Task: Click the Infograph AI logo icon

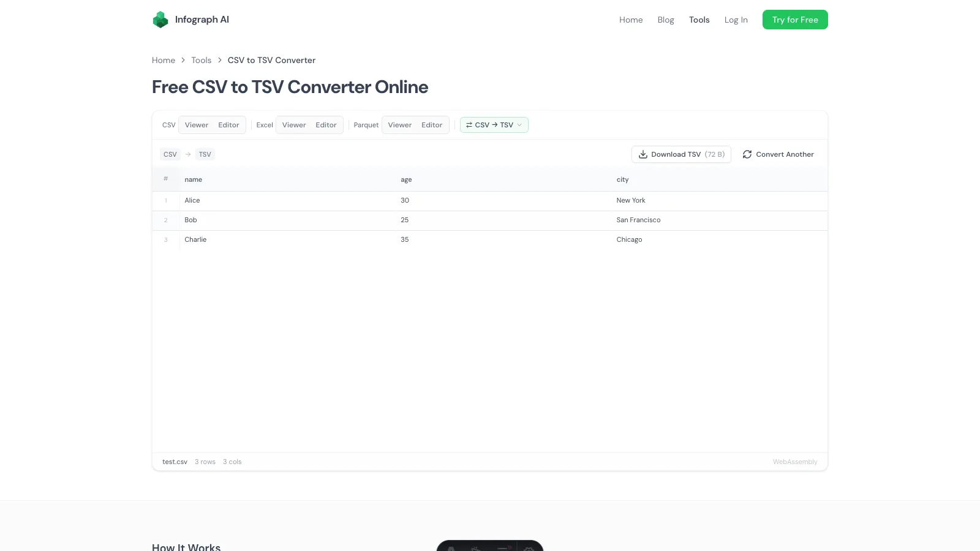Action: [160, 20]
